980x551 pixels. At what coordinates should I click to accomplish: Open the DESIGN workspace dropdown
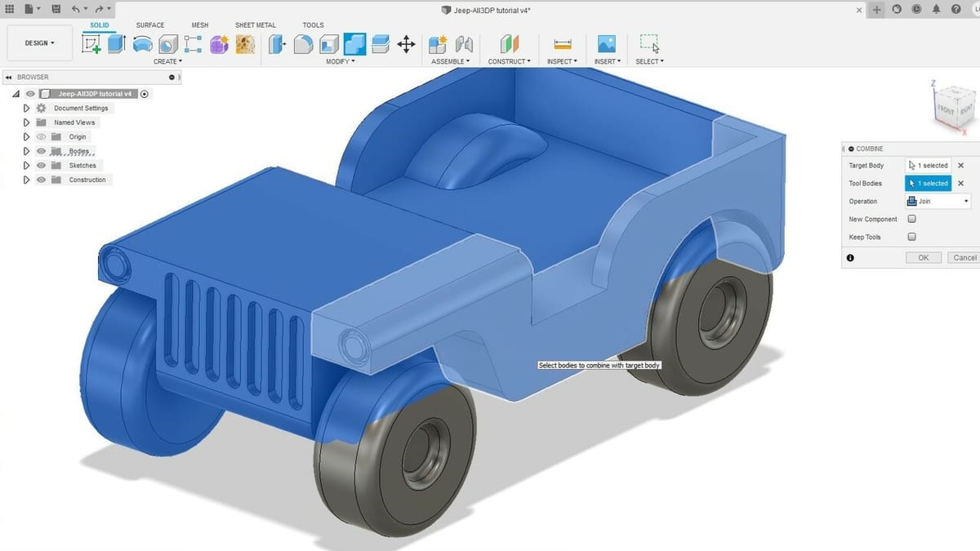click(x=40, y=43)
